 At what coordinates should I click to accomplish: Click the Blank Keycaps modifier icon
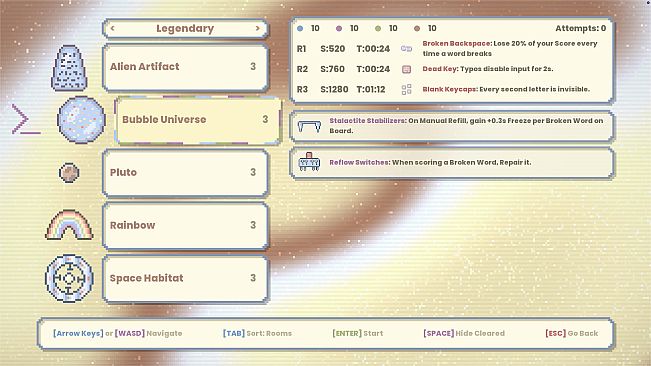tap(406, 89)
